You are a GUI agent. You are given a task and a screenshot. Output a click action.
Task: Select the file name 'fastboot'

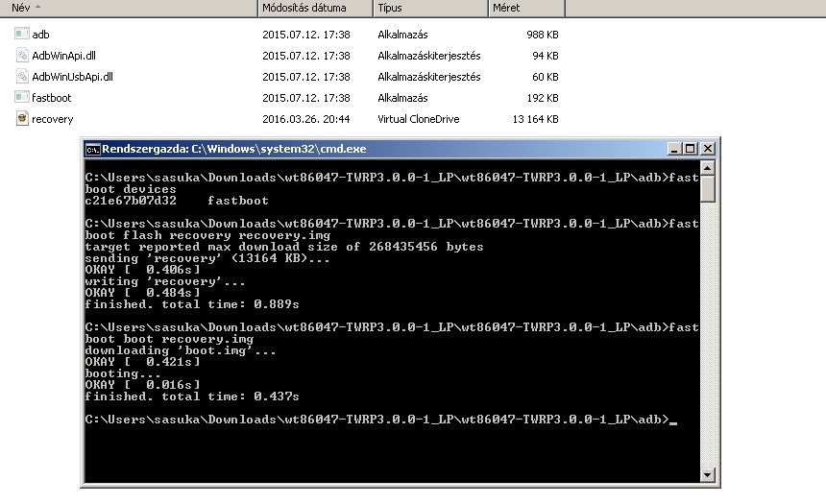[x=51, y=98]
